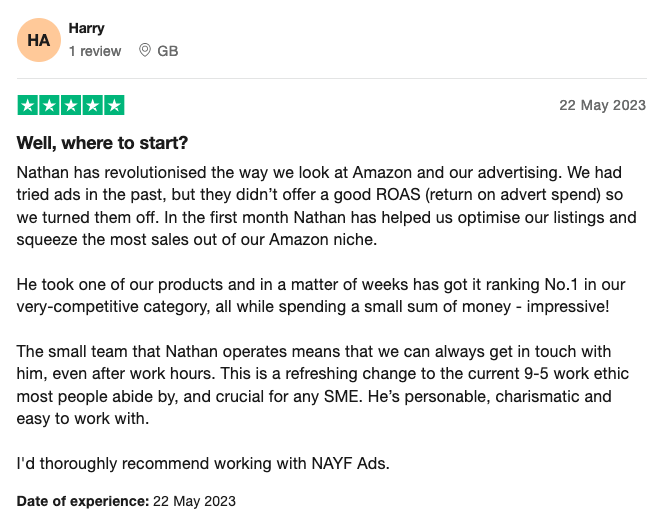This screenshot has height=520, width=668.
Task: Click the 22 May 2023 review date
Action: [x=602, y=105]
